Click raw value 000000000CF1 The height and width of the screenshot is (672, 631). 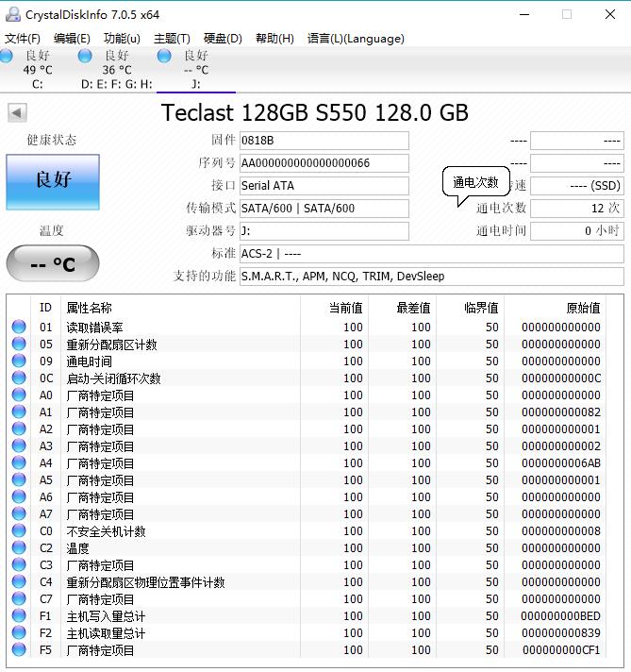(561, 650)
